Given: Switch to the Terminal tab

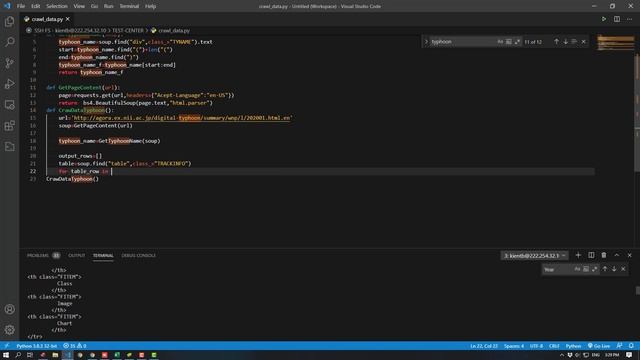Looking at the screenshot, I should click(103, 256).
